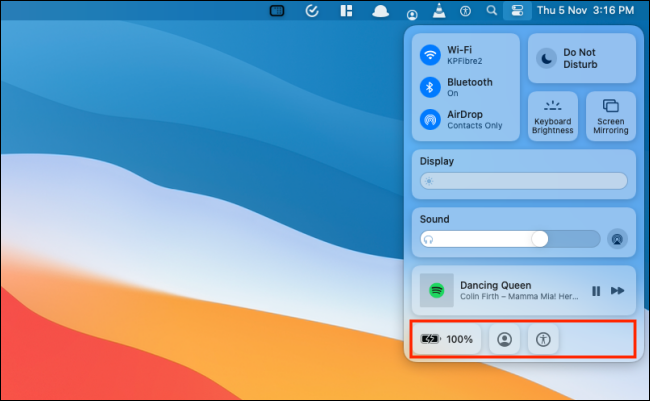Toggle Bluetooth on or off
Image resolution: width=650 pixels, height=401 pixels.
point(431,87)
